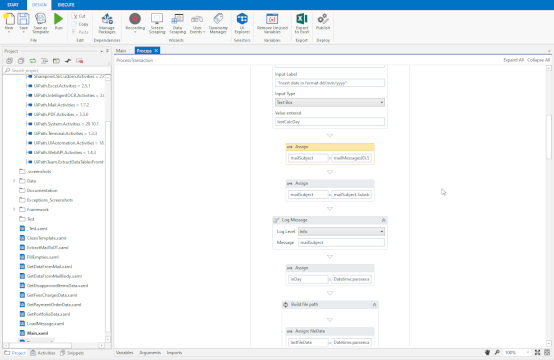The width and height of the screenshot is (554, 360).
Task: Click the Value entered field
Action: point(330,122)
